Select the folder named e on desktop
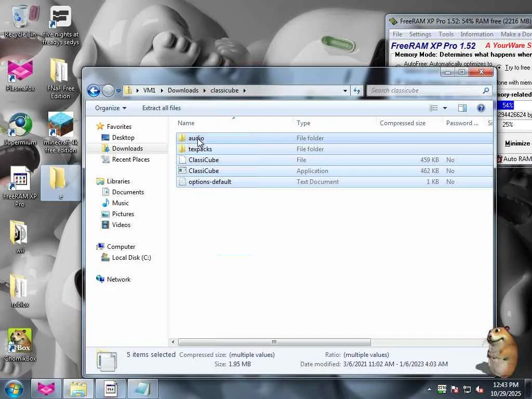Screen dimensions: 532x399 pyautogui.click(x=60, y=183)
